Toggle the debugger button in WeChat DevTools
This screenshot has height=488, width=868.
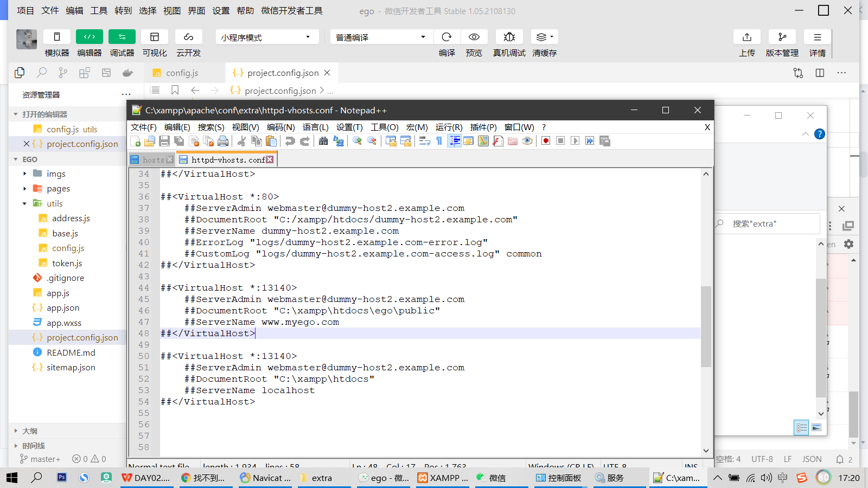tap(122, 37)
